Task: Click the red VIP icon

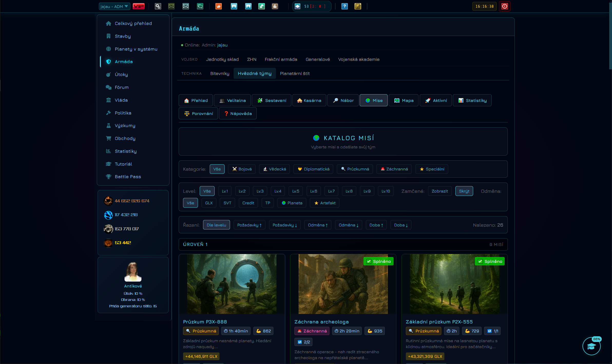Action: (x=139, y=6)
